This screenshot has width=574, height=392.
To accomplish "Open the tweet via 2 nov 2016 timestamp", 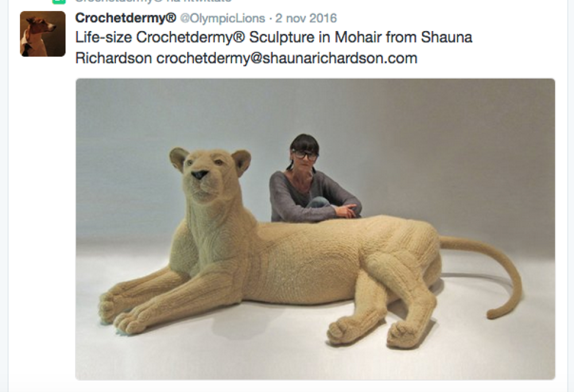I will tap(306, 18).
